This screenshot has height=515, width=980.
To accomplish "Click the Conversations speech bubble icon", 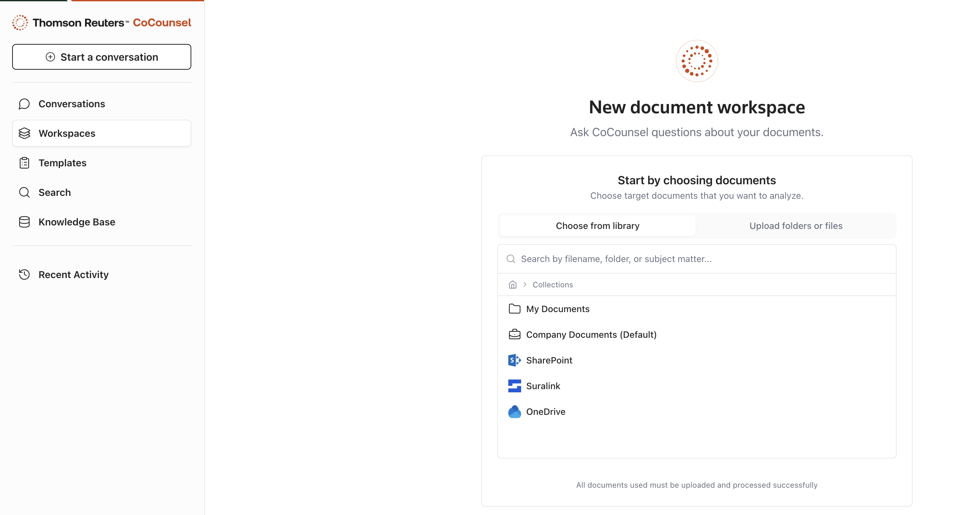I will [x=24, y=104].
